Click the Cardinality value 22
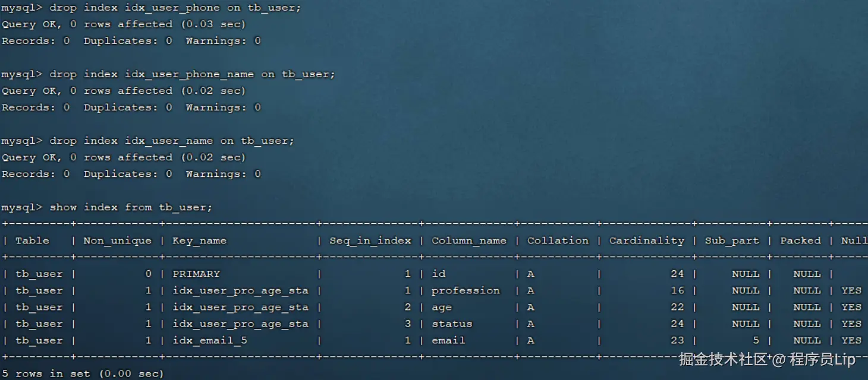Viewport: 868px width, 380px height. (x=677, y=307)
